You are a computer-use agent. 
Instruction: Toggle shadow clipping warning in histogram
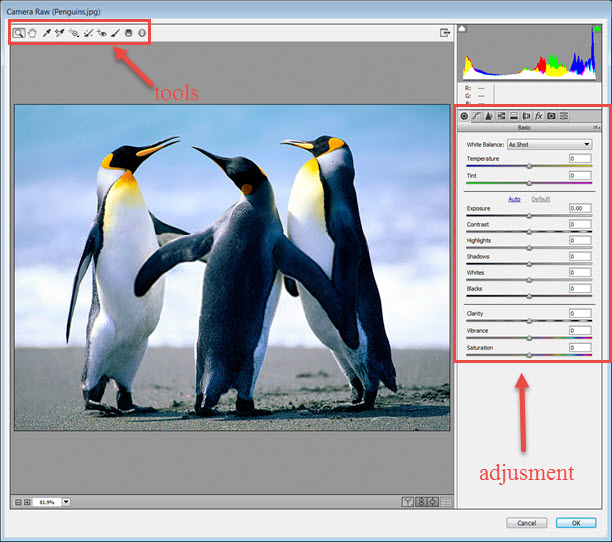coord(462,28)
